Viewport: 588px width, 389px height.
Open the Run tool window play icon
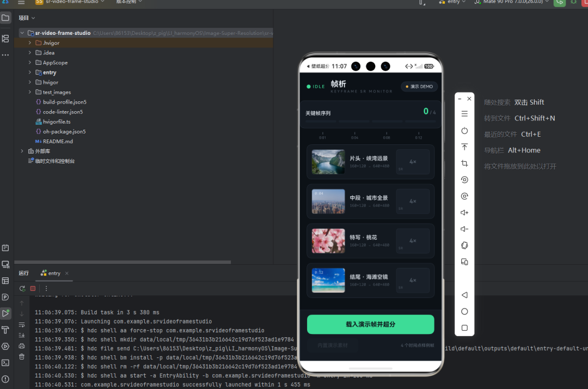pyautogui.click(x=5, y=313)
